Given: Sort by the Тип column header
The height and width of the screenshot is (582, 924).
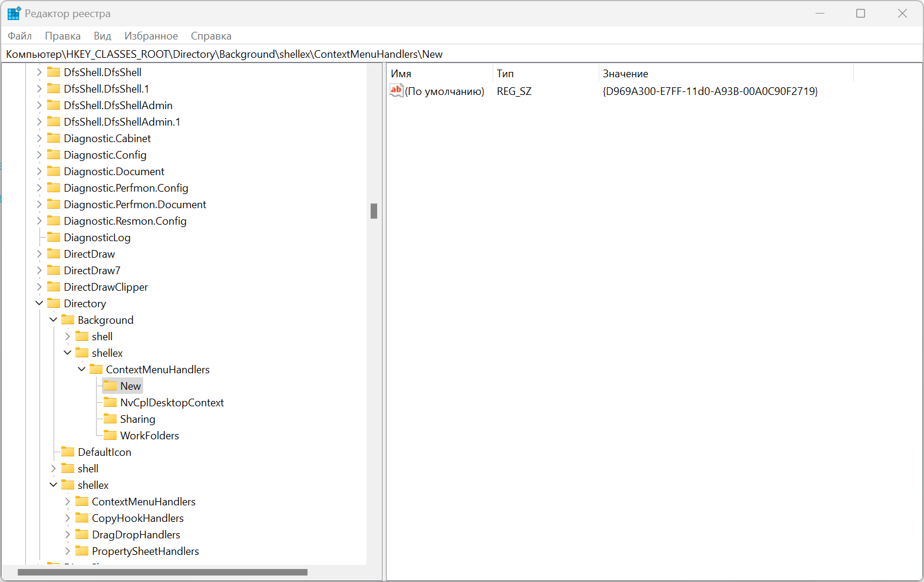Looking at the screenshot, I should (546, 74).
